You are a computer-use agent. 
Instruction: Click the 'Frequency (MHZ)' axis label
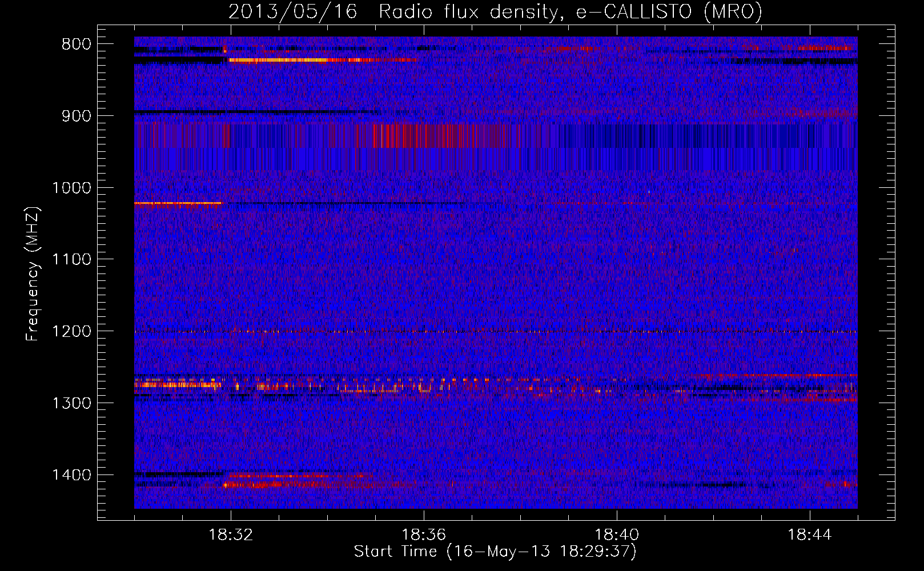[33, 274]
